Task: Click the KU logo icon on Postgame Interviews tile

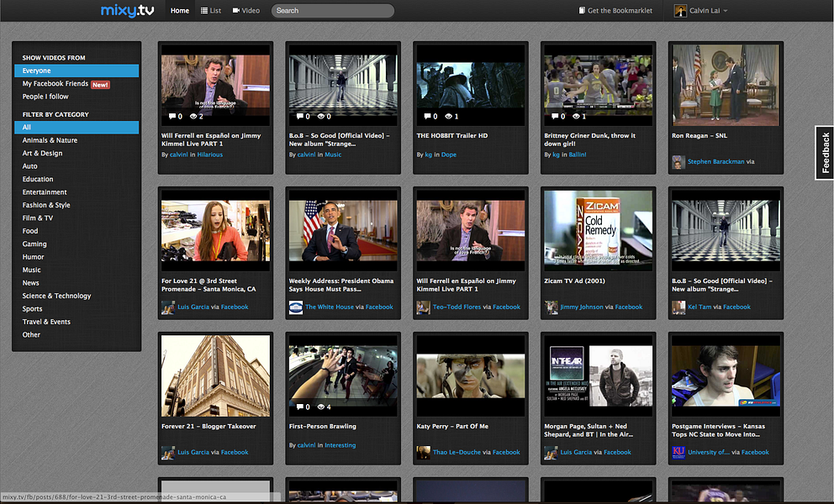Action: click(x=678, y=452)
